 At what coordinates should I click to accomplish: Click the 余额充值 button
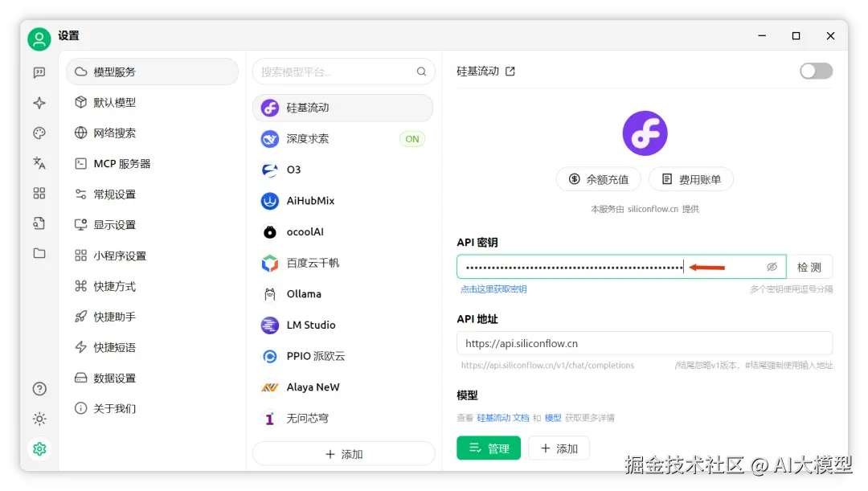pyautogui.click(x=599, y=179)
